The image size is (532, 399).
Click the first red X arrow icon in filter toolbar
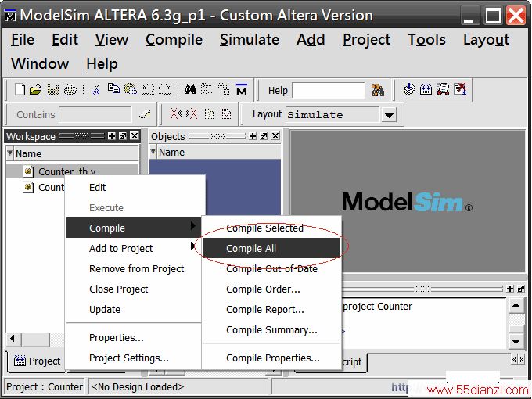[176, 113]
